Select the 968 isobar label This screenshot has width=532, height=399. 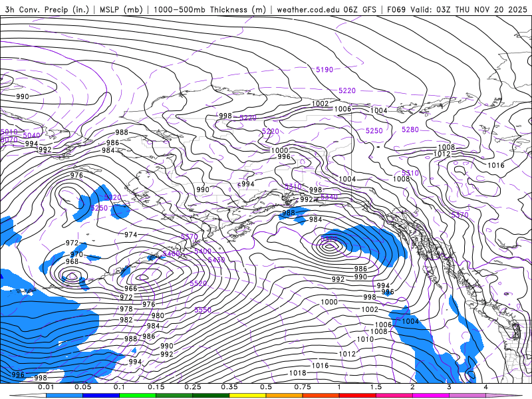pos(72,261)
